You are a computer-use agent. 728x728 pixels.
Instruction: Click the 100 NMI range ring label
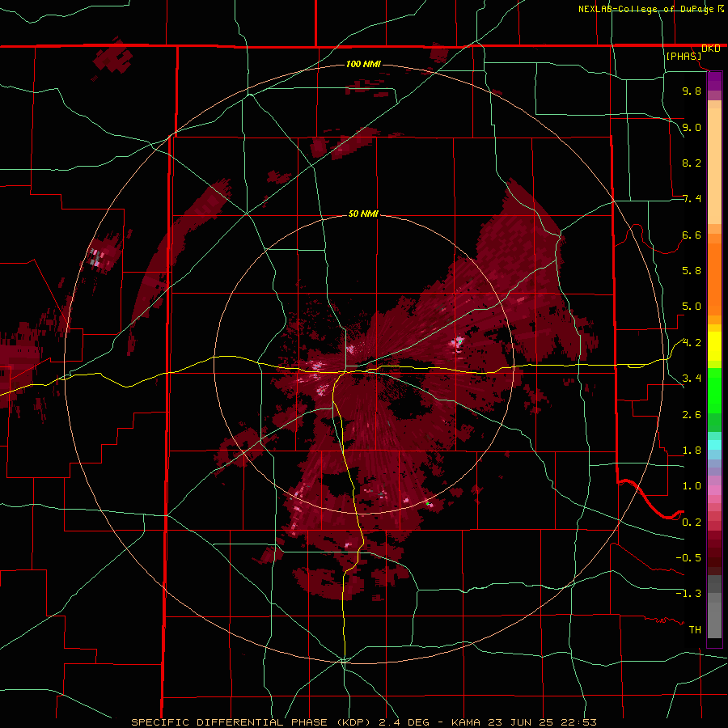(363, 64)
